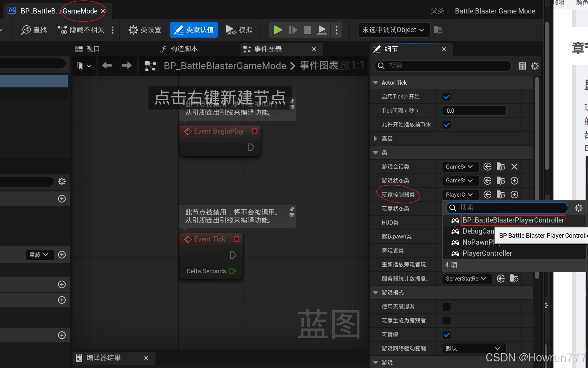
Task: Click the Find (查找) toolbar button
Action: (x=34, y=30)
